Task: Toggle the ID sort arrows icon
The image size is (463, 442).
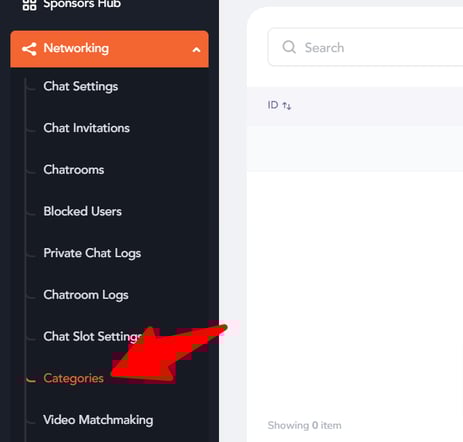Action: tap(287, 106)
